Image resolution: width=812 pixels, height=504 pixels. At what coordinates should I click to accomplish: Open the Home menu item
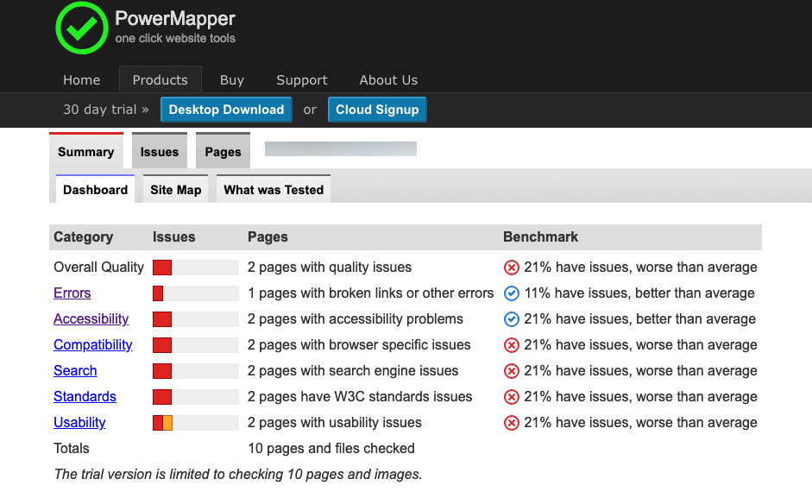(x=82, y=79)
